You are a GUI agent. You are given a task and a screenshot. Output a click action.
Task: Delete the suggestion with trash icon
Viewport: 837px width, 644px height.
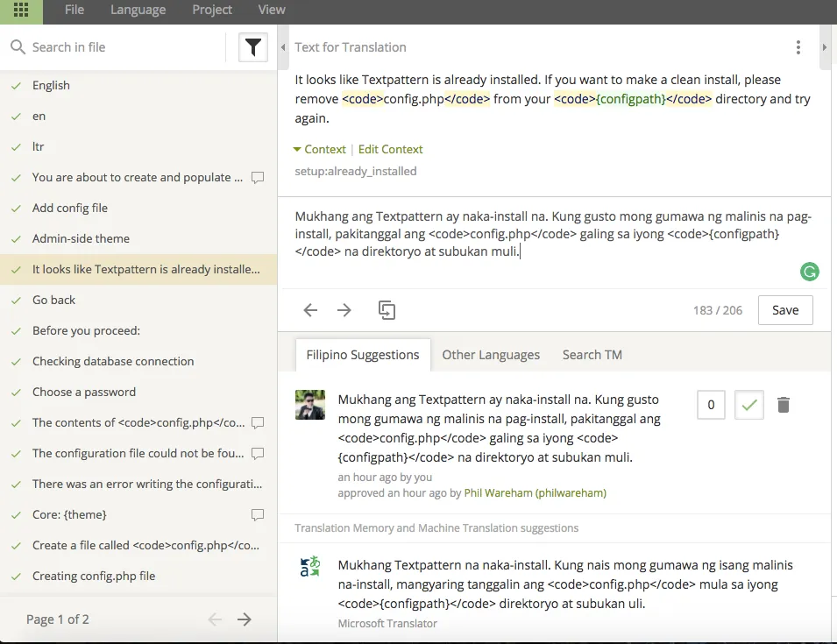coord(783,405)
